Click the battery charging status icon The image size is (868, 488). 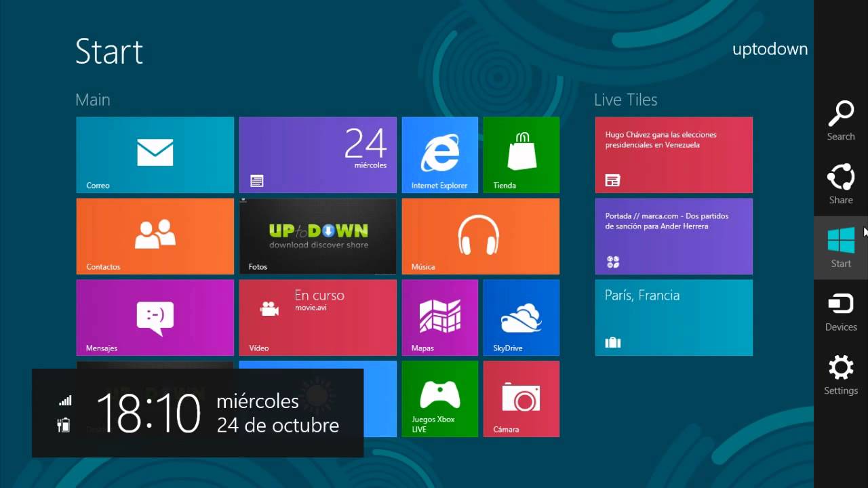[x=64, y=425]
